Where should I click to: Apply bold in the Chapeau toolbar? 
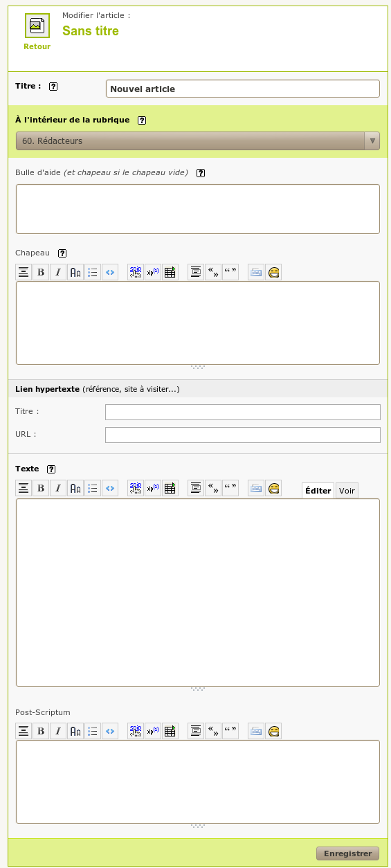pos(41,273)
